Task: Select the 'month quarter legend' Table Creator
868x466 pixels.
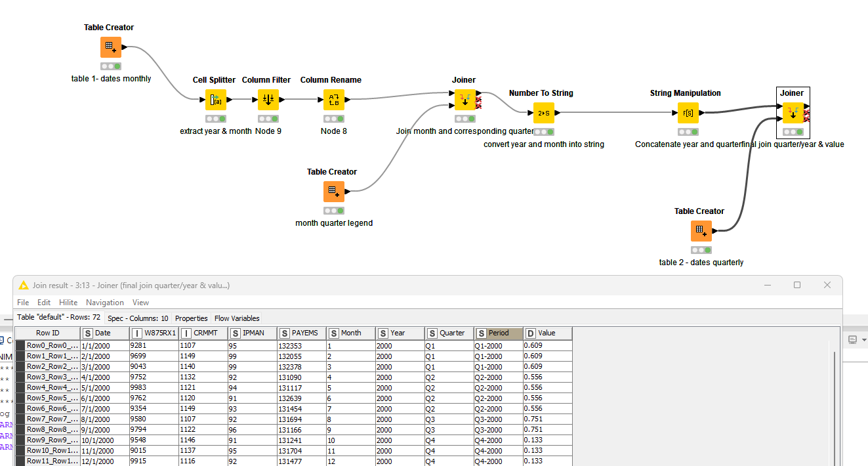Action: [x=333, y=192]
